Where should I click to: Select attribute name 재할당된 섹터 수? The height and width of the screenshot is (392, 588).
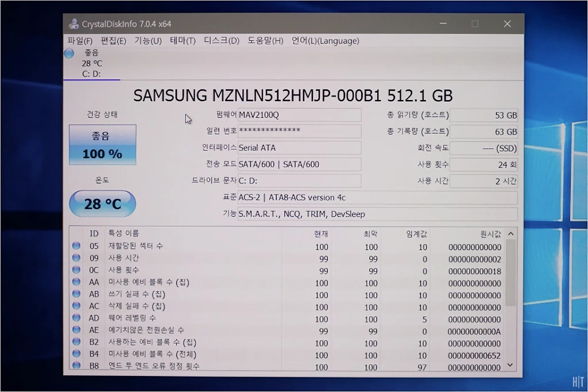[x=136, y=246]
